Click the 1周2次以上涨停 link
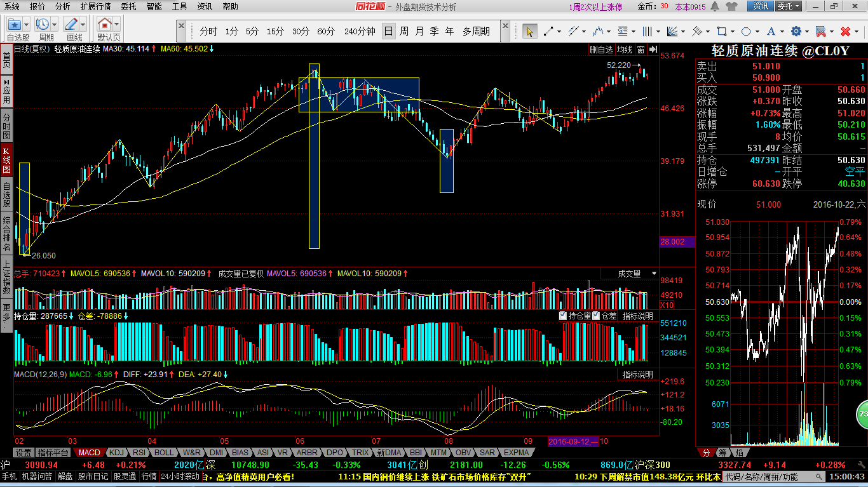The width and height of the screenshot is (868, 487). 595,7
